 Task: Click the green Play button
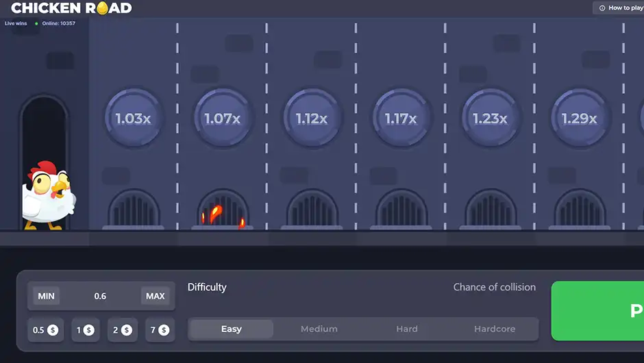click(597, 311)
